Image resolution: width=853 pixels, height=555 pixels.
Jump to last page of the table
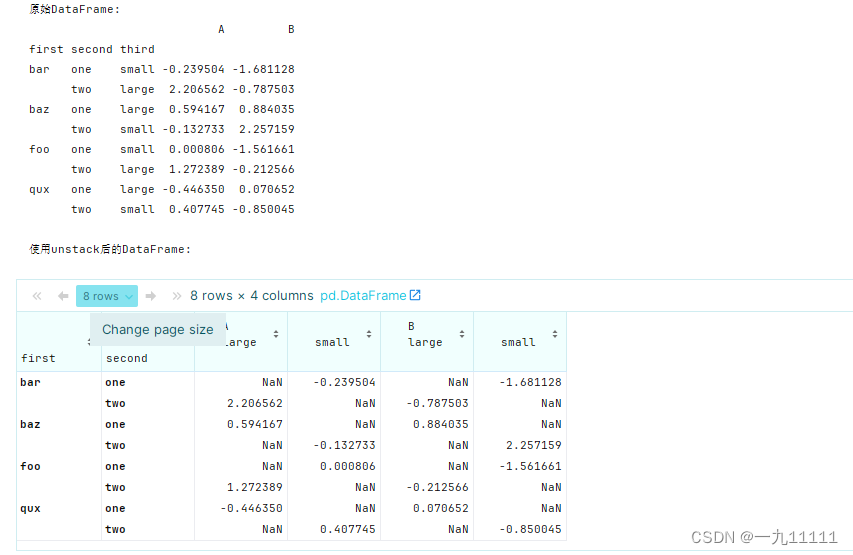176,296
